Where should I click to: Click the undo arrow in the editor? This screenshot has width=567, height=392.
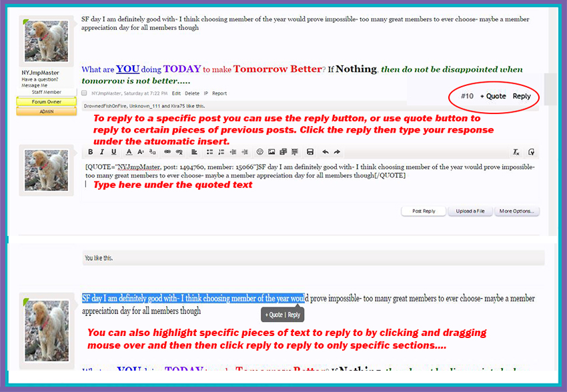(326, 152)
